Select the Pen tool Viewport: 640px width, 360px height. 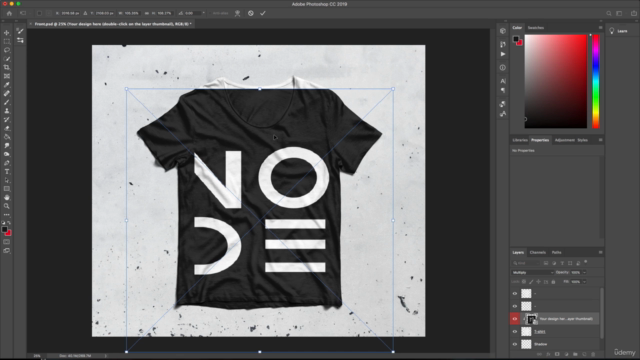tap(7, 163)
